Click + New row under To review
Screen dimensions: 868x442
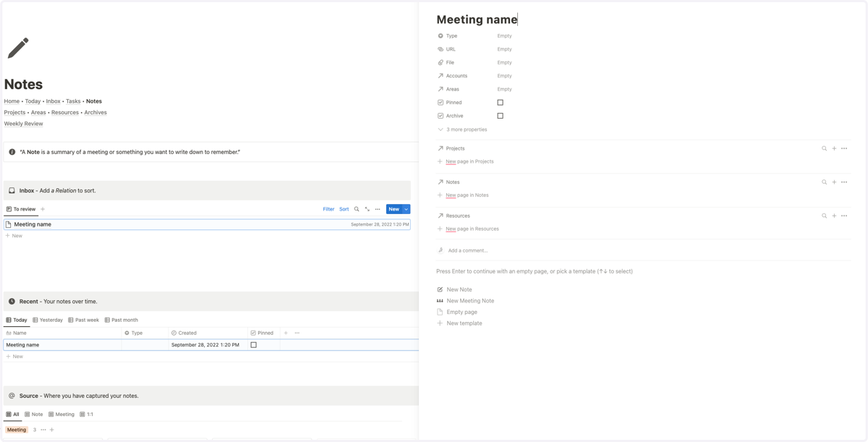tap(14, 236)
